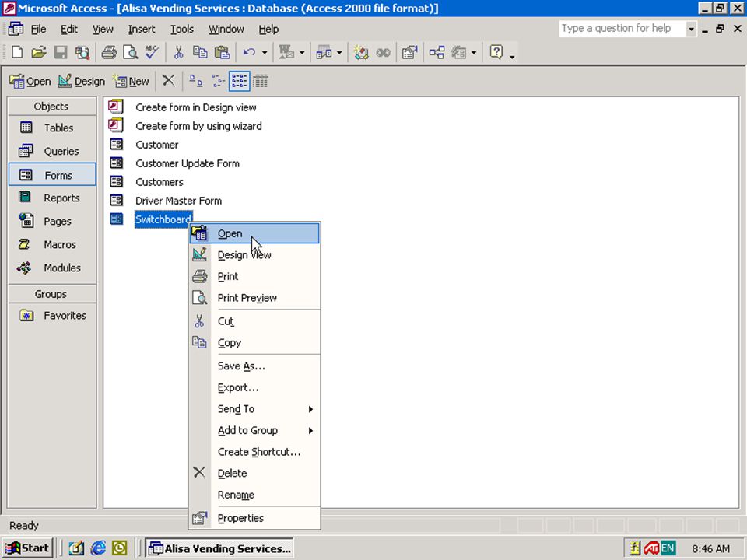Click the ATI tray icon
The width and height of the screenshot is (747, 560).
[x=651, y=548]
